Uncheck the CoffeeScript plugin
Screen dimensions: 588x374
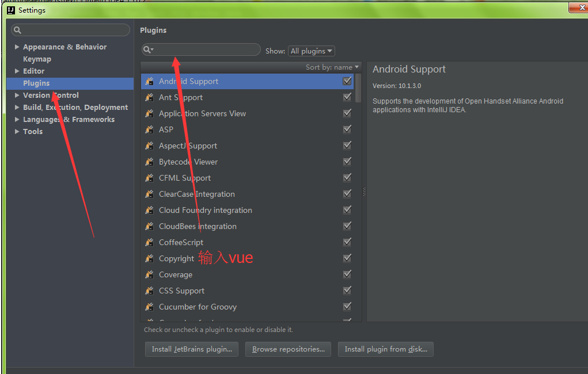(347, 242)
